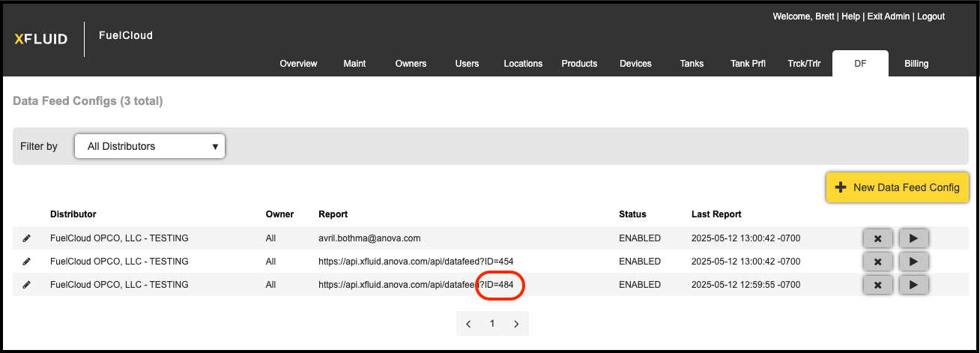
Task: Switch to the Trck/Trlr tab
Action: coord(804,64)
